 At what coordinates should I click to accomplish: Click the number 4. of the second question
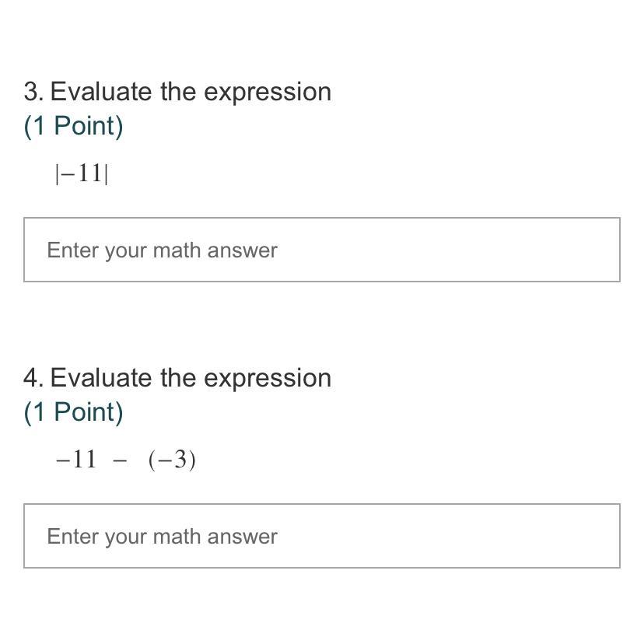pos(33,378)
